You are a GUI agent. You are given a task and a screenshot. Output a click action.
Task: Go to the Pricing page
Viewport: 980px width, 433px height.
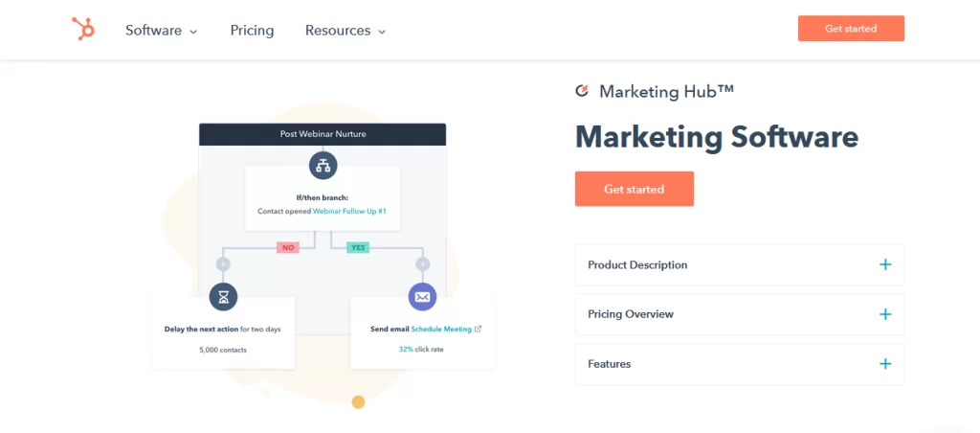coord(252,31)
